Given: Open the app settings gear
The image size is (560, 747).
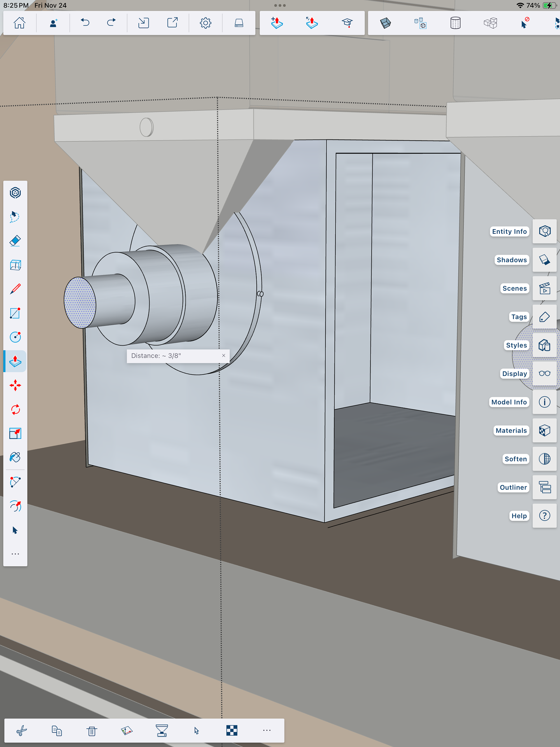Looking at the screenshot, I should point(205,23).
